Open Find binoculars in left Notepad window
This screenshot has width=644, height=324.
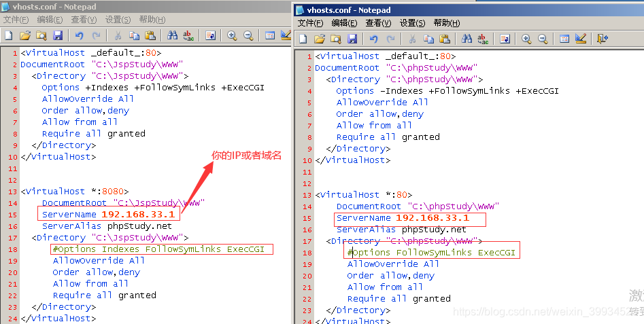[x=172, y=35]
